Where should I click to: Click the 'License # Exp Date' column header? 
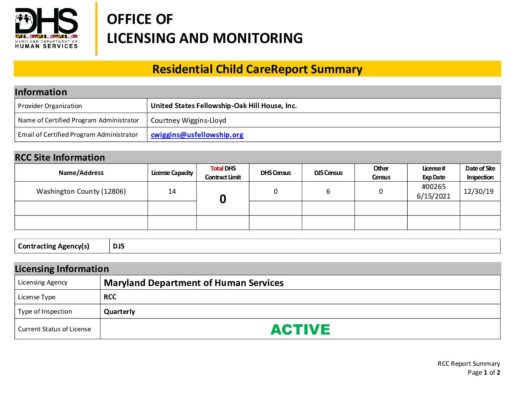433,173
